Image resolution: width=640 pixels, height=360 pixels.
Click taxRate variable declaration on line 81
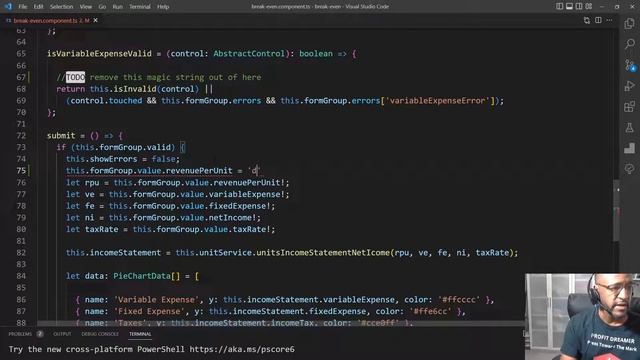[x=102, y=229]
